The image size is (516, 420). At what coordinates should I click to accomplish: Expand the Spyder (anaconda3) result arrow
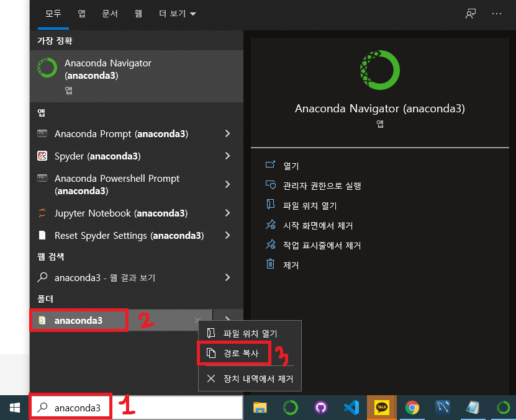pos(227,156)
